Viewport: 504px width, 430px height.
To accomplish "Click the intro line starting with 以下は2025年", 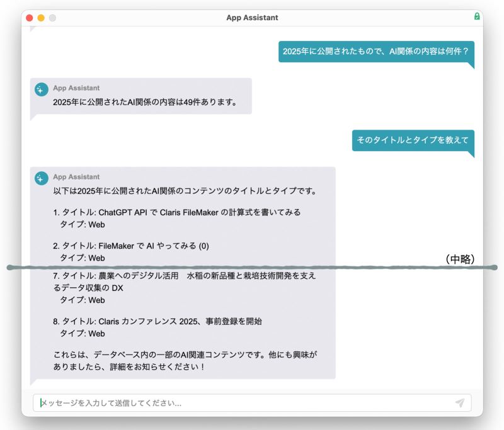I will [x=185, y=191].
